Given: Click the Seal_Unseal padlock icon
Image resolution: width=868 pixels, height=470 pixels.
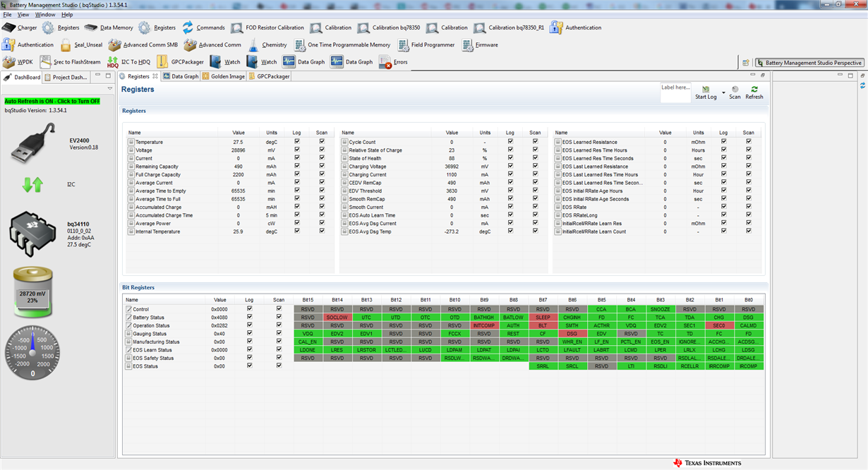Looking at the screenshot, I should coord(66,45).
